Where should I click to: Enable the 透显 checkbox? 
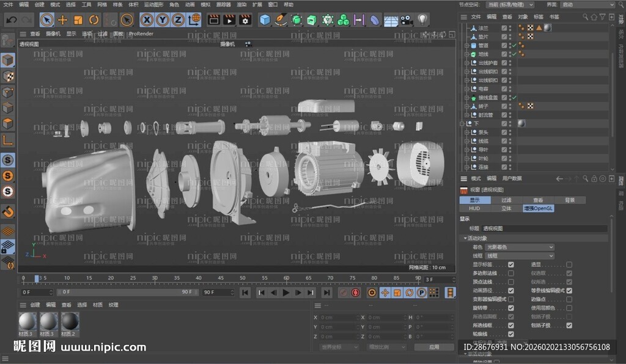570,264
